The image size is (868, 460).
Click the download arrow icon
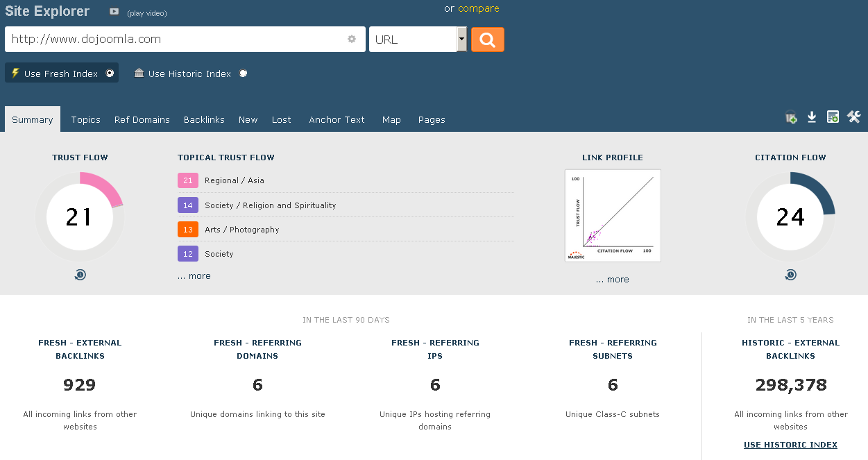coord(812,117)
